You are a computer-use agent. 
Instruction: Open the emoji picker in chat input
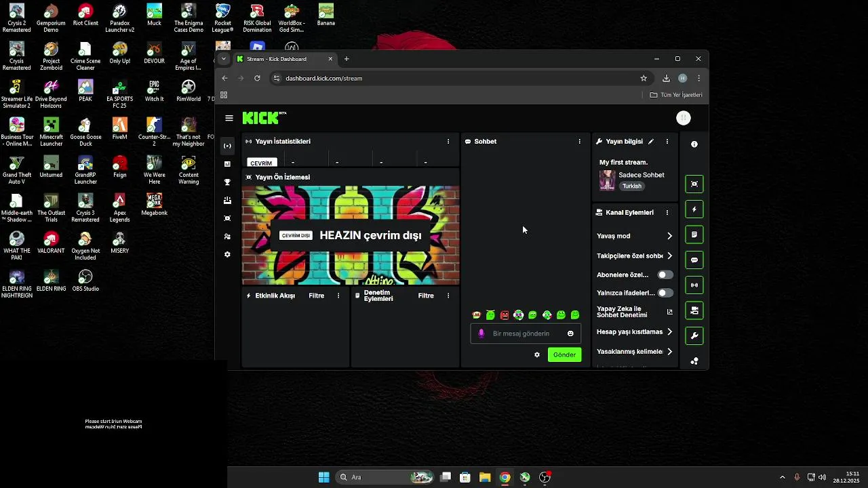pos(570,333)
